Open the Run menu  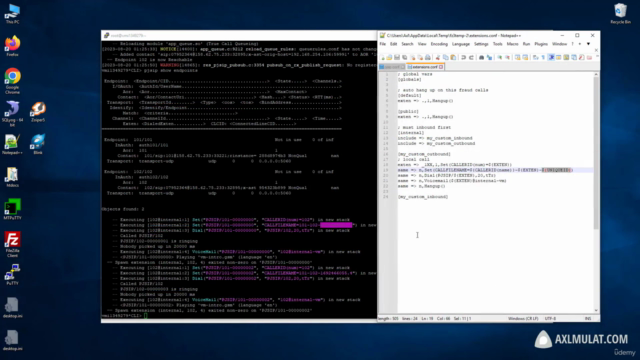pos(527,44)
